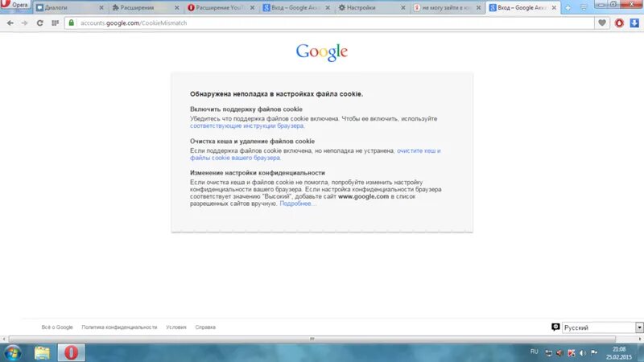Open 'очистите кеш и файлы cookie' link
Image resolution: width=644 pixels, height=362 pixels.
tap(316, 154)
